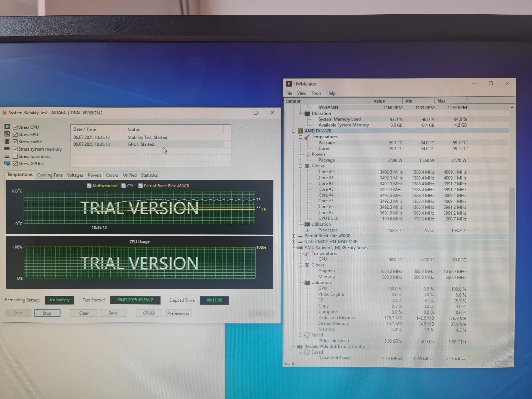Click the Clear button in AIDA64
The image size is (532, 399).
coord(84,313)
